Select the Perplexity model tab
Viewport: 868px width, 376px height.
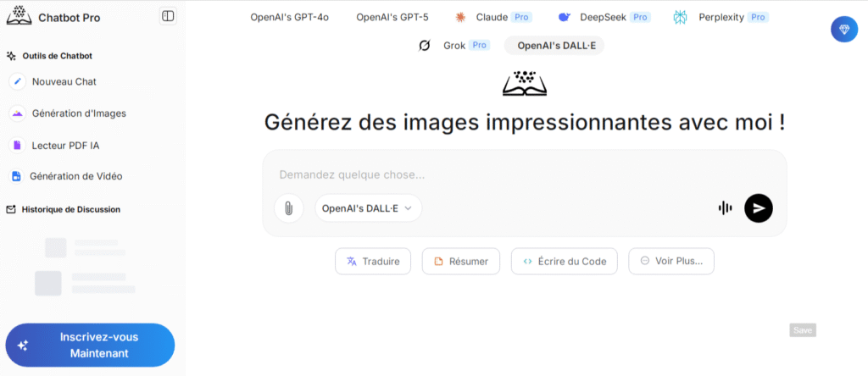tap(721, 17)
